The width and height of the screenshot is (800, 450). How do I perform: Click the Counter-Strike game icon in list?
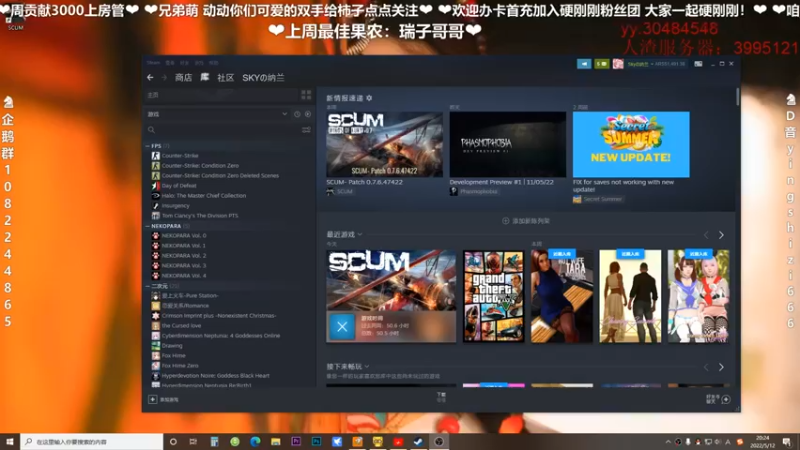[156, 156]
